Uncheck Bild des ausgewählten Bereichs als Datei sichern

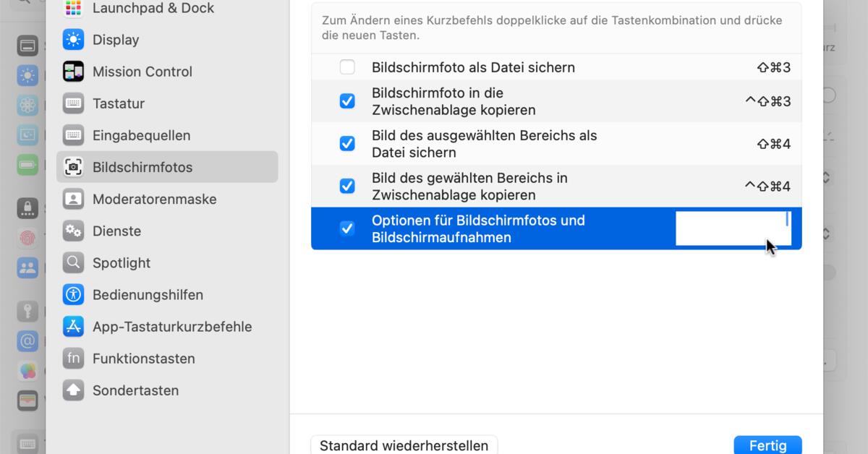coord(346,143)
